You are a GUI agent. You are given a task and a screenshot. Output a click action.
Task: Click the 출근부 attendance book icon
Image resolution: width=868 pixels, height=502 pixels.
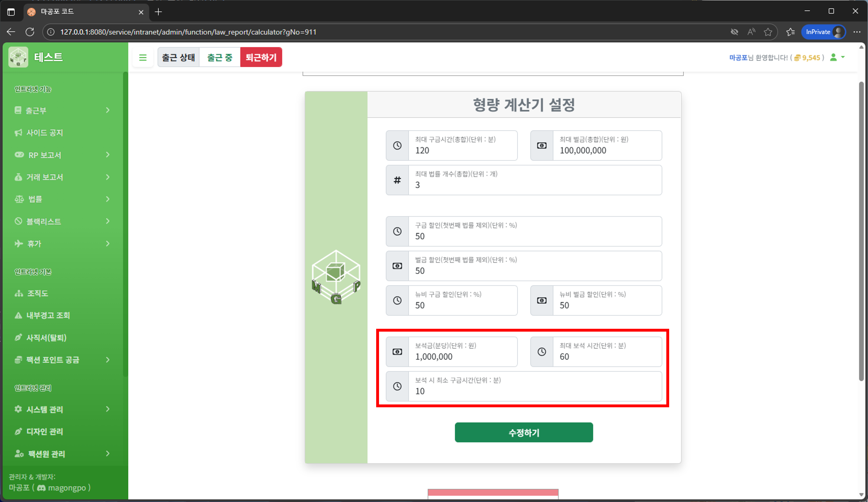click(x=18, y=110)
